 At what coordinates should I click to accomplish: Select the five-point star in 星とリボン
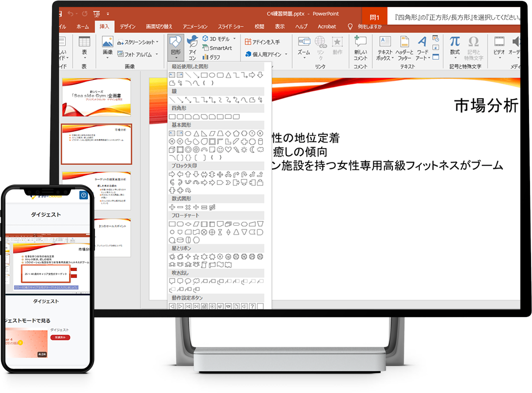[196, 256]
